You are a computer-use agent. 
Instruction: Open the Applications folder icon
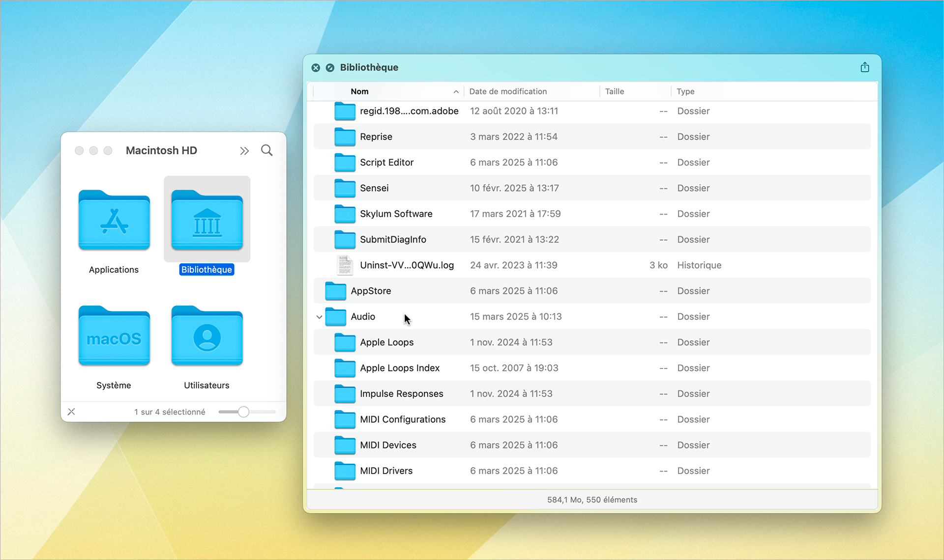(x=114, y=221)
